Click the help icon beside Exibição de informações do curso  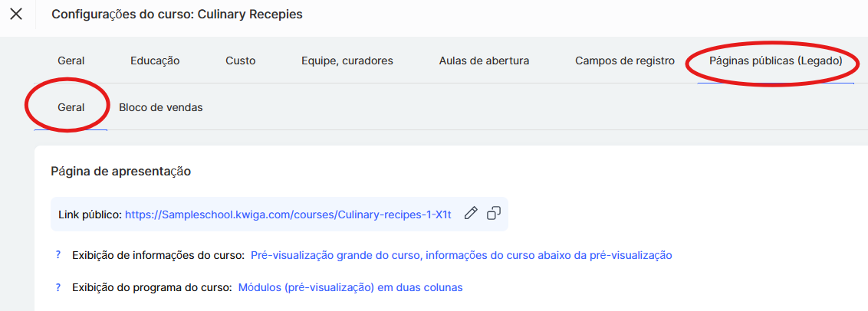tap(58, 255)
